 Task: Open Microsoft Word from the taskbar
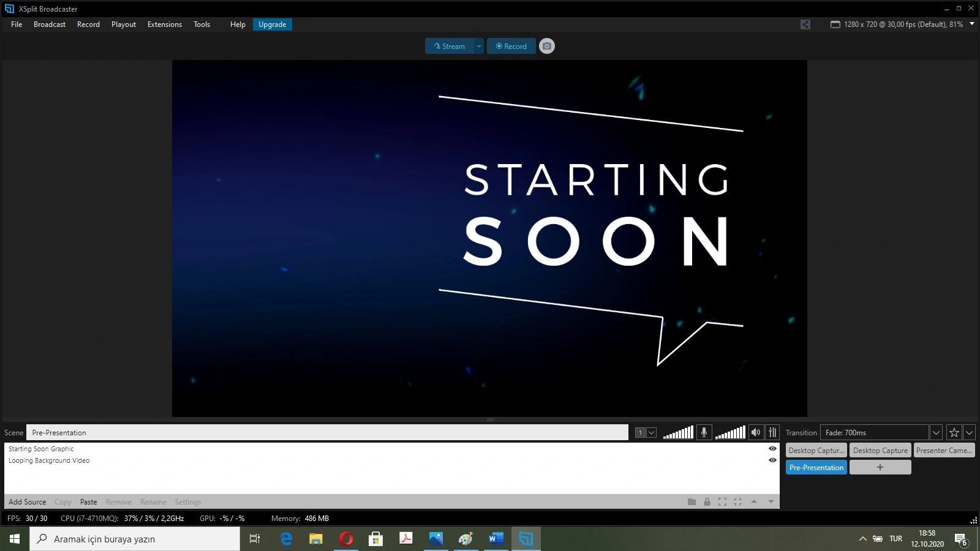pos(496,539)
